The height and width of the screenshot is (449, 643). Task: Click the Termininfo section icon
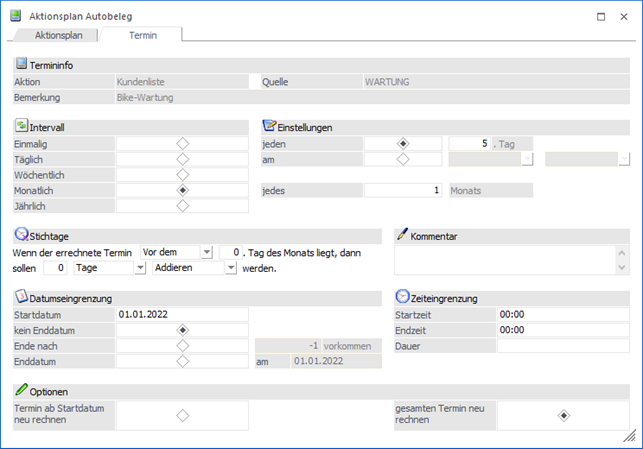pos(21,65)
